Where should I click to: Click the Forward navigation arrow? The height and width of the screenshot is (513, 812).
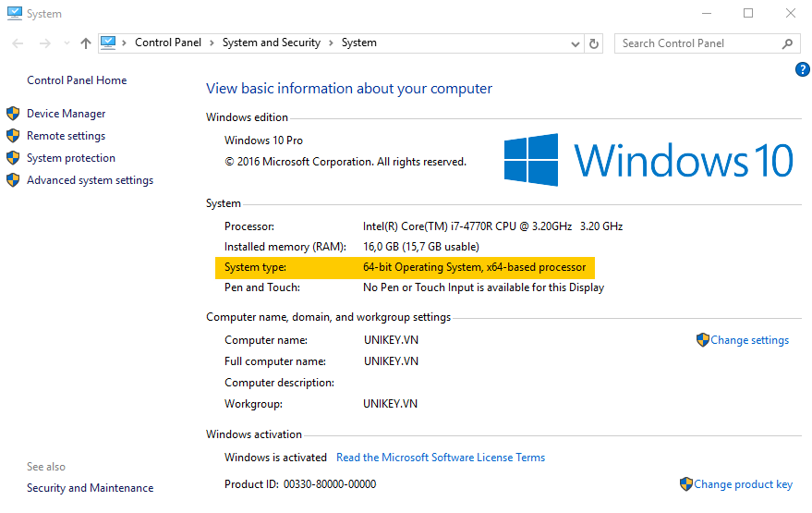(x=45, y=43)
